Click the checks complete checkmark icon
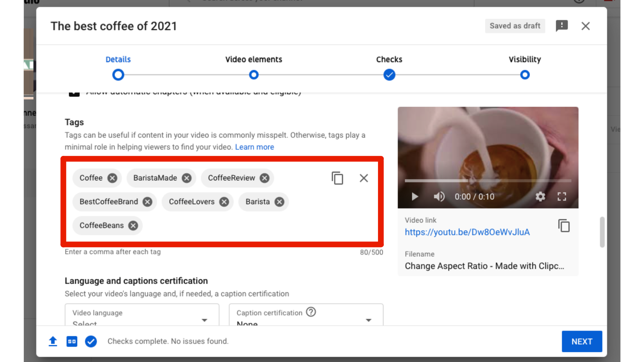The height and width of the screenshot is (362, 644). [91, 342]
